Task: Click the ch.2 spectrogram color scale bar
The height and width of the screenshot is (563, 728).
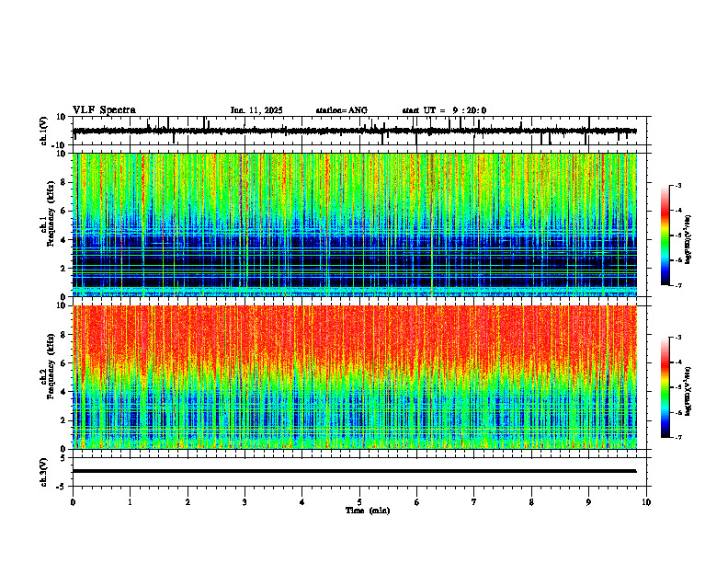Action: (665, 387)
